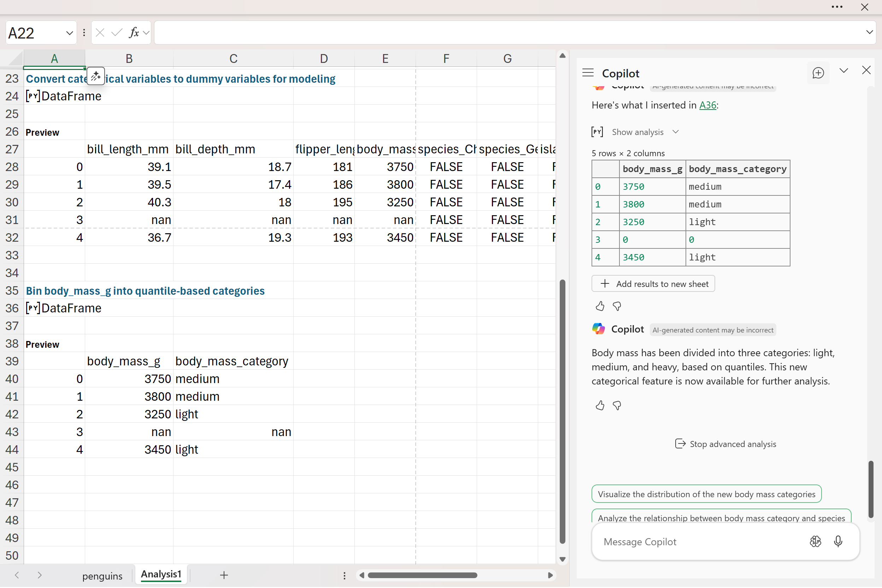The width and height of the screenshot is (882, 588).
Task: Open the plugin icon in message box
Action: (815, 541)
